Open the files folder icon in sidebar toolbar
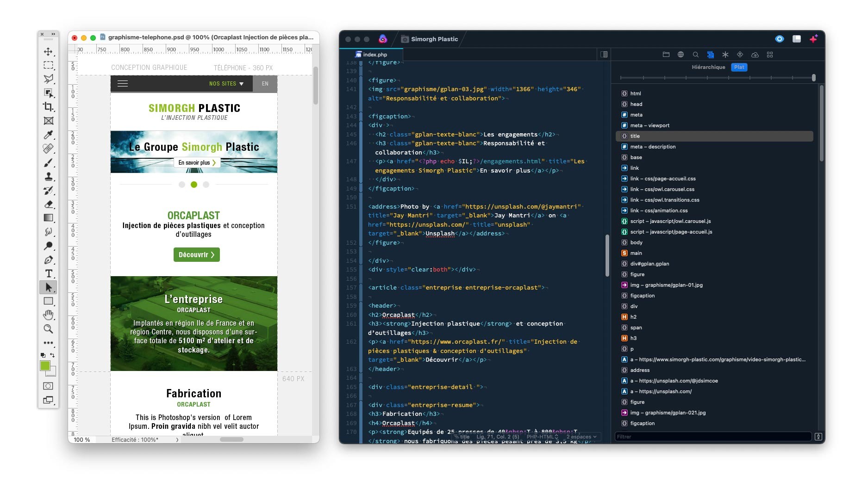This screenshot has width=868, height=482. (x=666, y=55)
